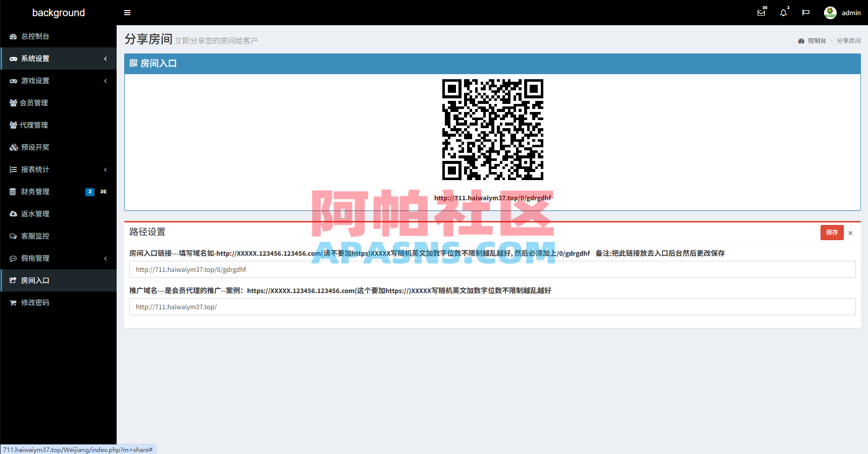Toggle the hamburger sidebar menu icon
868x454 pixels.
(x=127, y=13)
